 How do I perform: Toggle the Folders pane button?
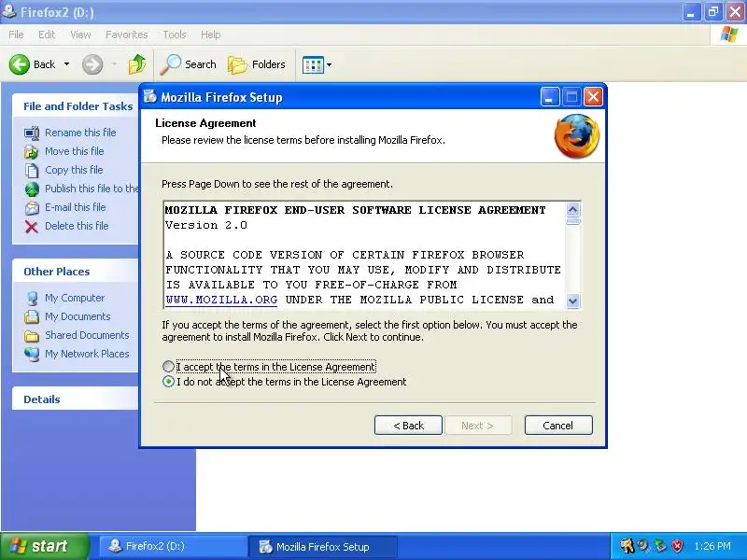coord(256,64)
